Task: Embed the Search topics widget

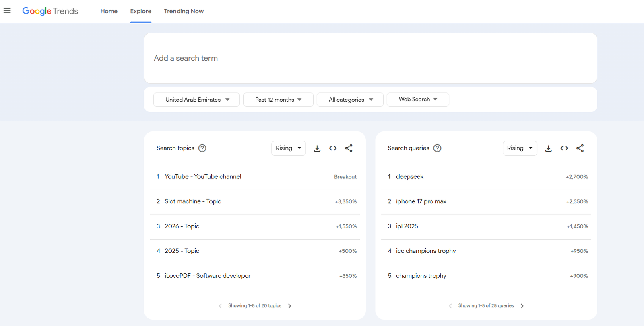Action: click(333, 148)
